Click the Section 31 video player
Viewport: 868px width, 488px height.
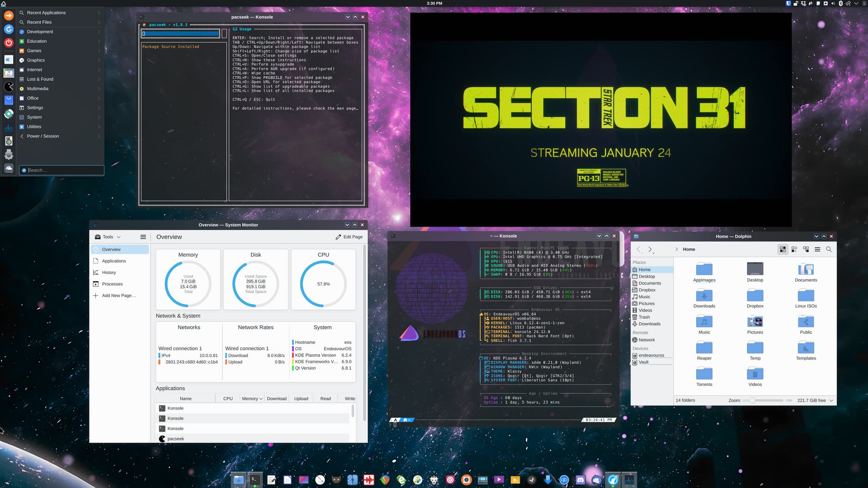(x=600, y=120)
